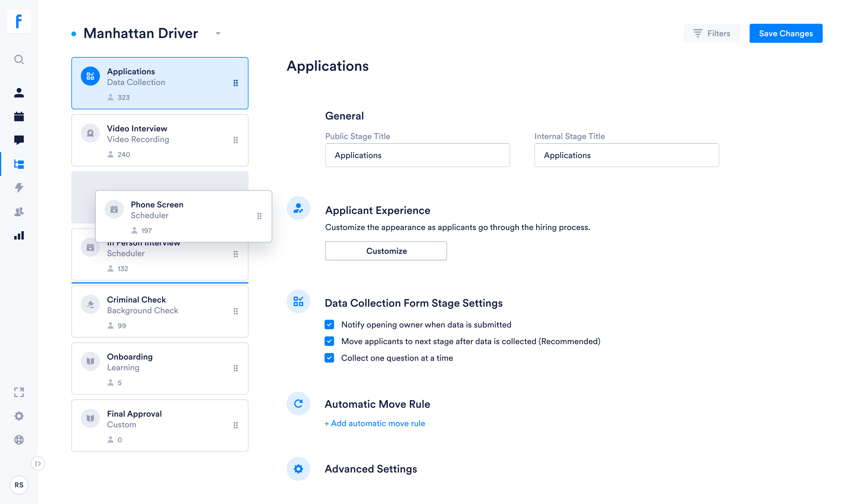Toggle collect one question at a time

coord(329,358)
